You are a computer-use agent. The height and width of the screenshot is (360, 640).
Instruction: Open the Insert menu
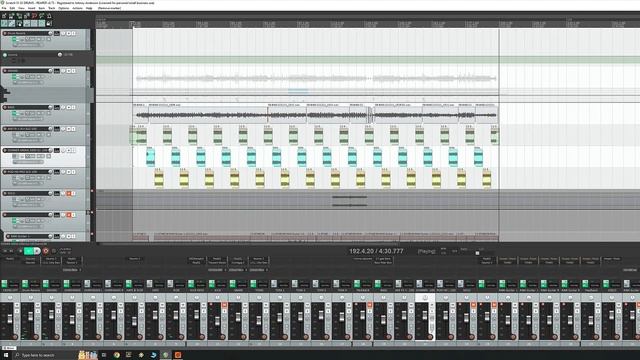point(31,8)
